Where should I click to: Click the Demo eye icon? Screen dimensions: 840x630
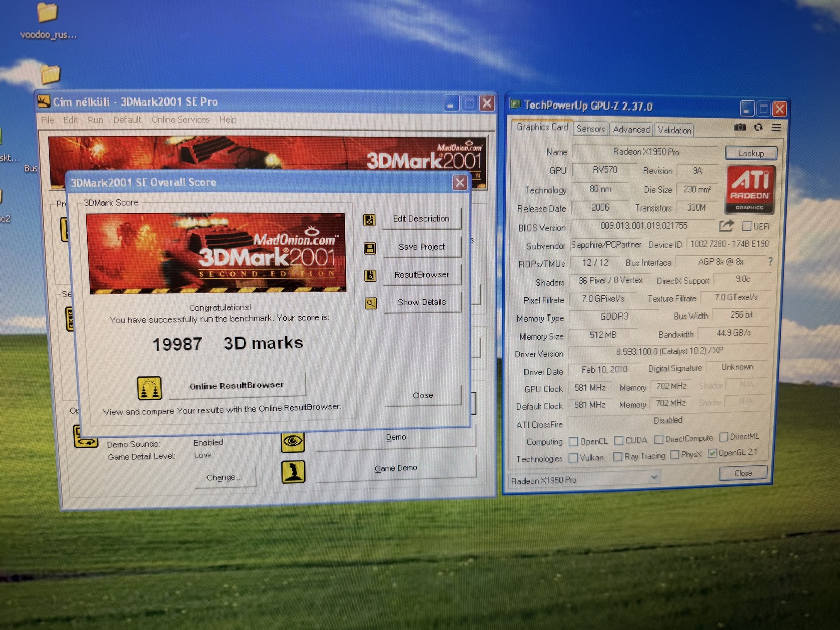coord(293,442)
